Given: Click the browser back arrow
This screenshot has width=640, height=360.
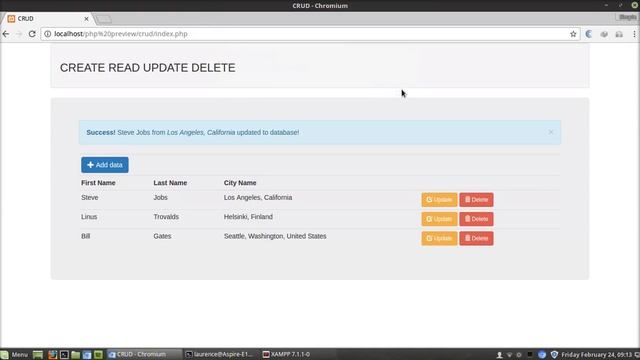Looking at the screenshot, I should tap(6, 34).
